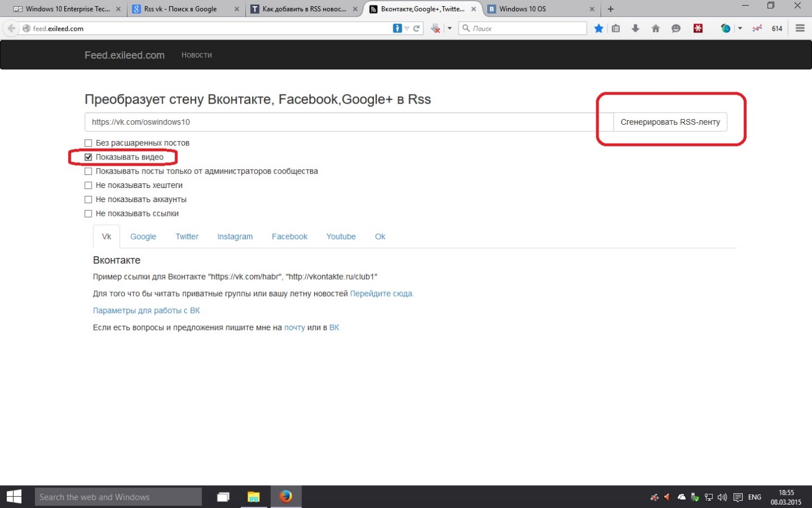The width and height of the screenshot is (812, 508).
Task: Open Task View on the taskbar
Action: [x=223, y=497]
